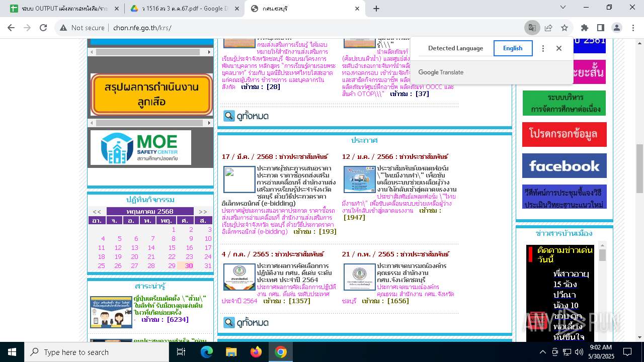
Task: Open the วีดิทัศน์การประชุมชี้แจง banner
Action: (x=564, y=197)
